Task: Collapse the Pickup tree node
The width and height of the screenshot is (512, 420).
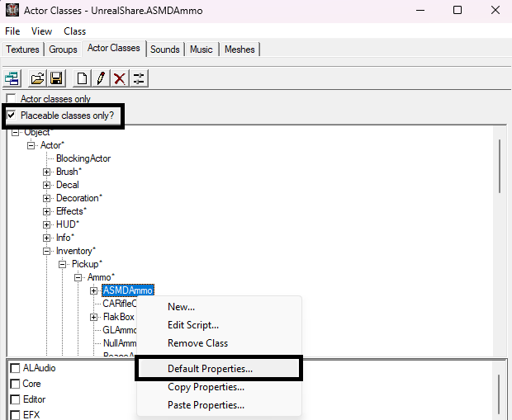Action: (x=63, y=264)
